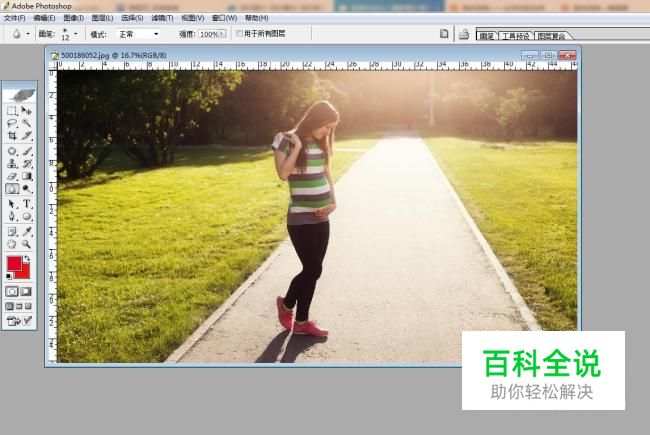The width and height of the screenshot is (650, 435).
Task: Select the Path Selection tool
Action: [x=12, y=204]
